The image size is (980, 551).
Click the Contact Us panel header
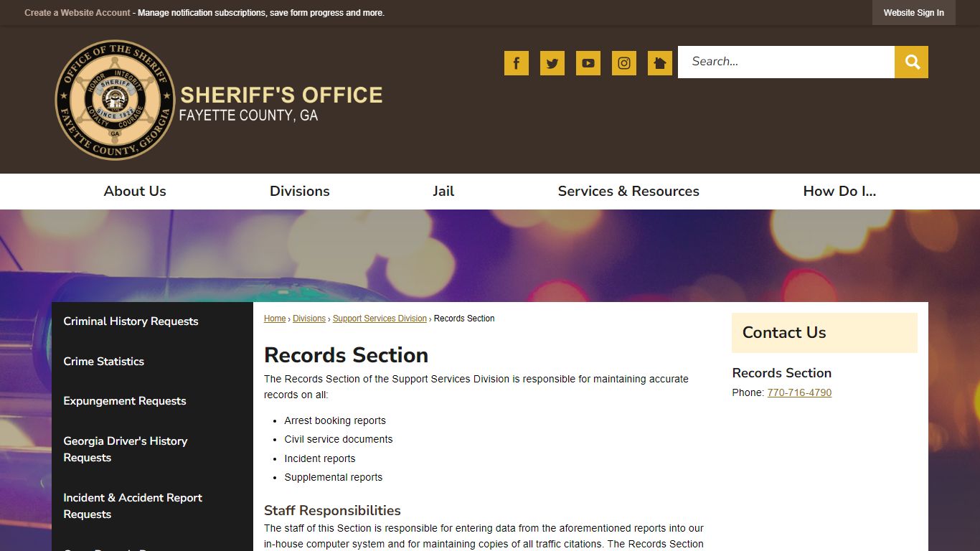pos(824,333)
